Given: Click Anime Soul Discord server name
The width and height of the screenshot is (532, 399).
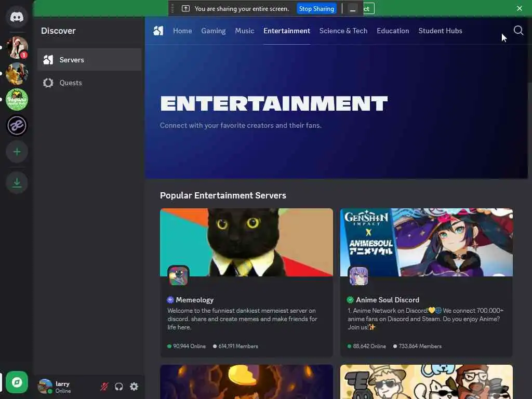Looking at the screenshot, I should tap(388, 300).
